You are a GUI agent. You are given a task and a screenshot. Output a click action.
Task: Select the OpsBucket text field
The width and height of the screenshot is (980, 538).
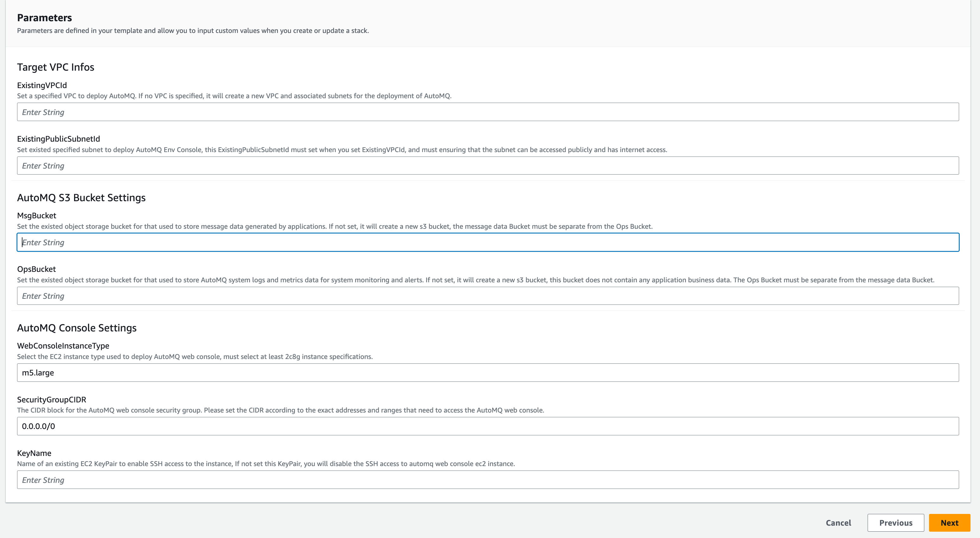point(488,296)
